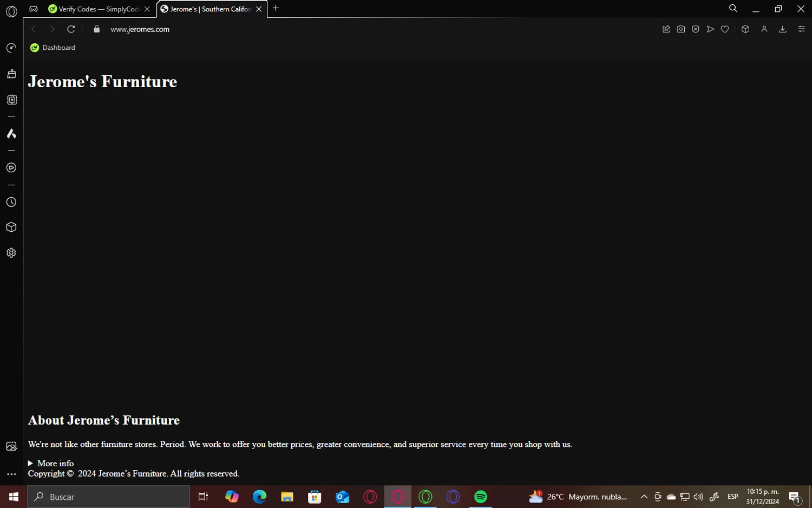Open the volume speaker tray icon
812x508 pixels.
[698, 497]
